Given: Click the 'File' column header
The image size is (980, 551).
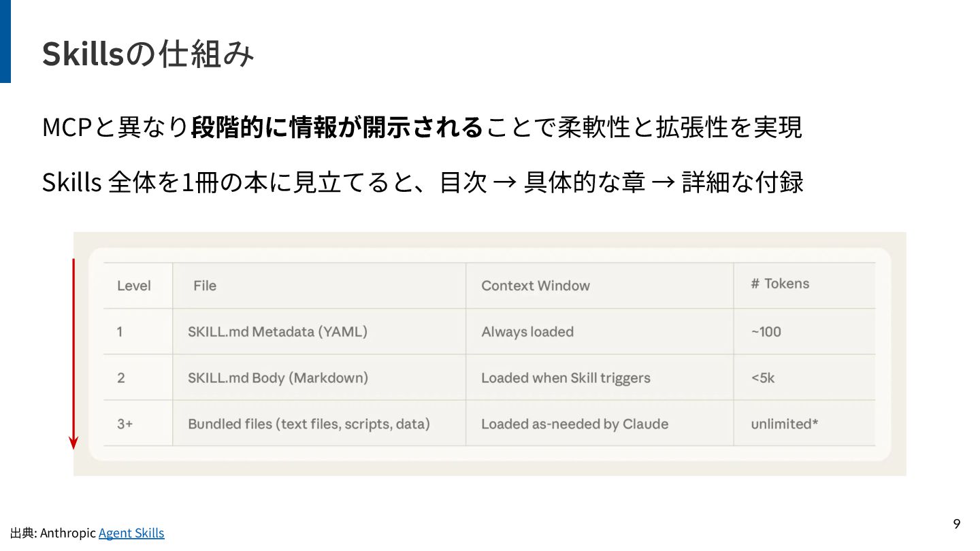Looking at the screenshot, I should (x=205, y=286).
